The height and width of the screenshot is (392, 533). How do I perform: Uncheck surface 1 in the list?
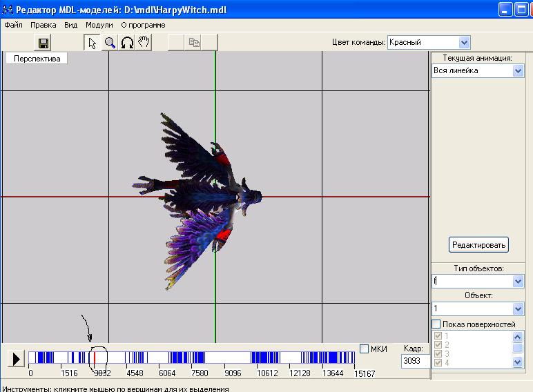click(436, 336)
